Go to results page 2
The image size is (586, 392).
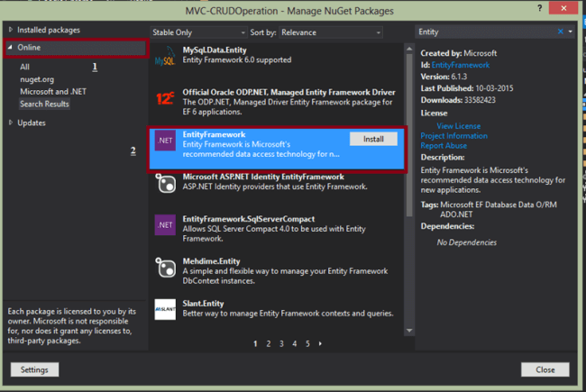[269, 343]
